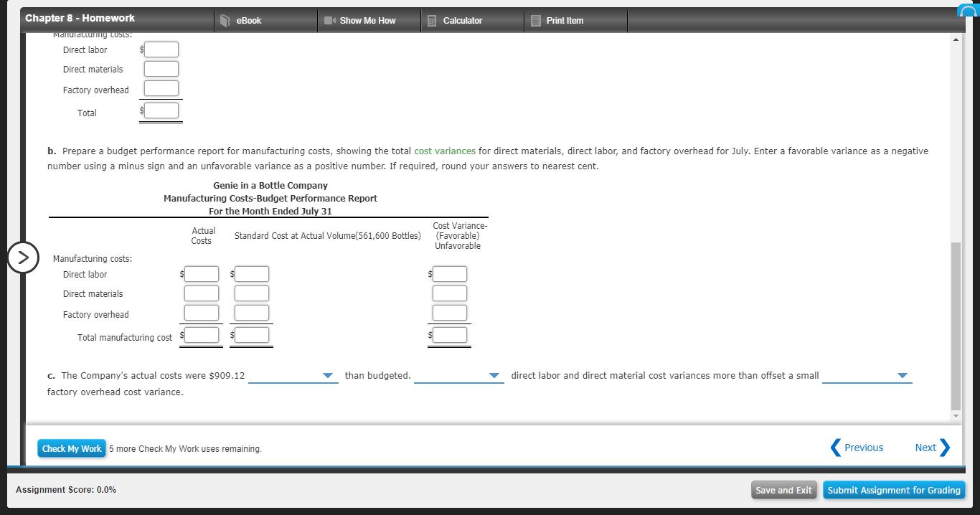Click 'For the Month Ended July 31' text
The height and width of the screenshot is (515, 980).
[x=270, y=212]
